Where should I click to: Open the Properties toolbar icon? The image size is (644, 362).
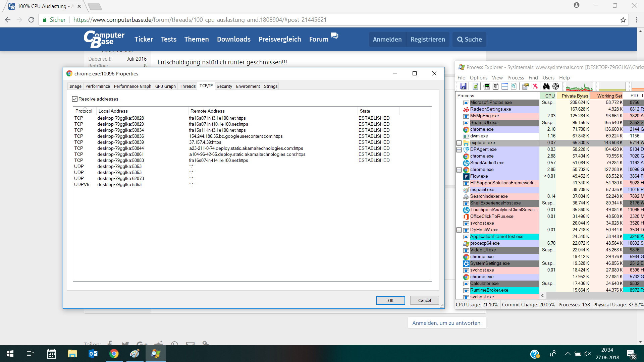click(526, 86)
